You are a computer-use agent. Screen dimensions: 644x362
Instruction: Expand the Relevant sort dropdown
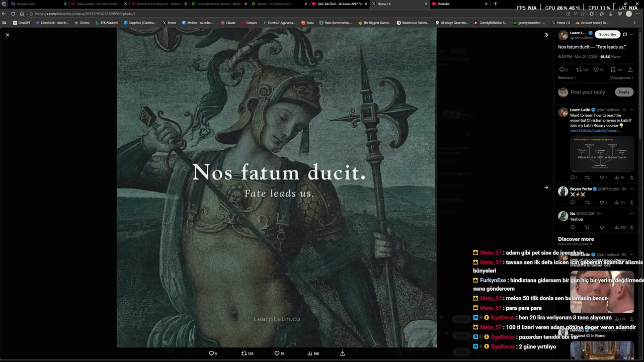point(567,78)
